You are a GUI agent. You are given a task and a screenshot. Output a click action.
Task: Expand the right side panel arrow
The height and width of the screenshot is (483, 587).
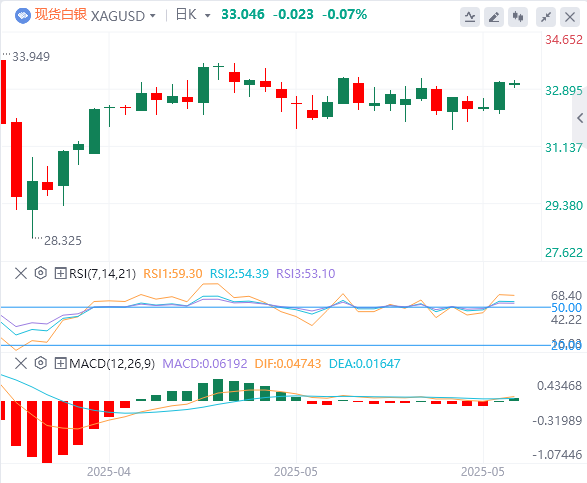point(580,118)
